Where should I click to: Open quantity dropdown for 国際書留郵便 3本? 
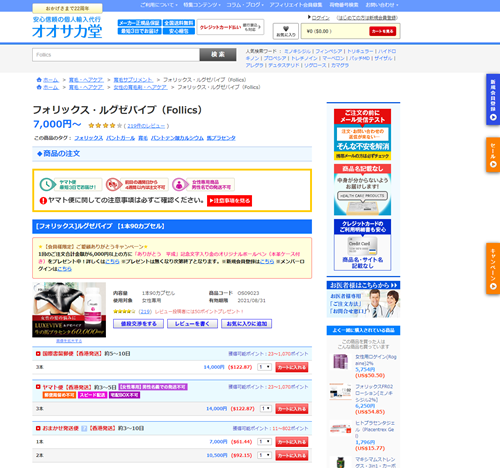[264, 367]
